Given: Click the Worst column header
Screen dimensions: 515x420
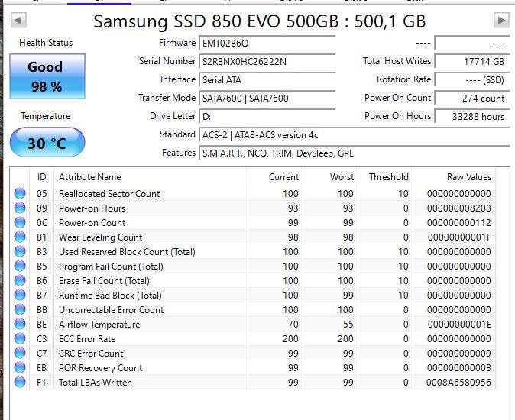Looking at the screenshot, I should point(330,177).
